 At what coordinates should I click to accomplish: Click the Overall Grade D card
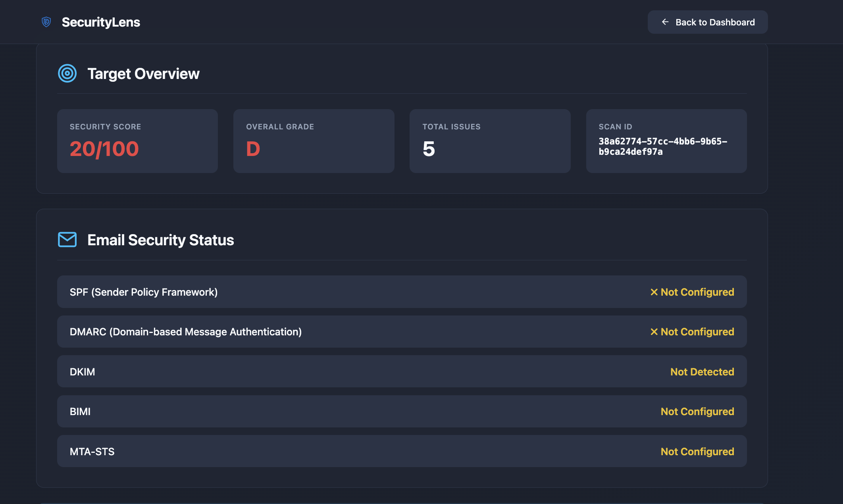click(x=314, y=141)
